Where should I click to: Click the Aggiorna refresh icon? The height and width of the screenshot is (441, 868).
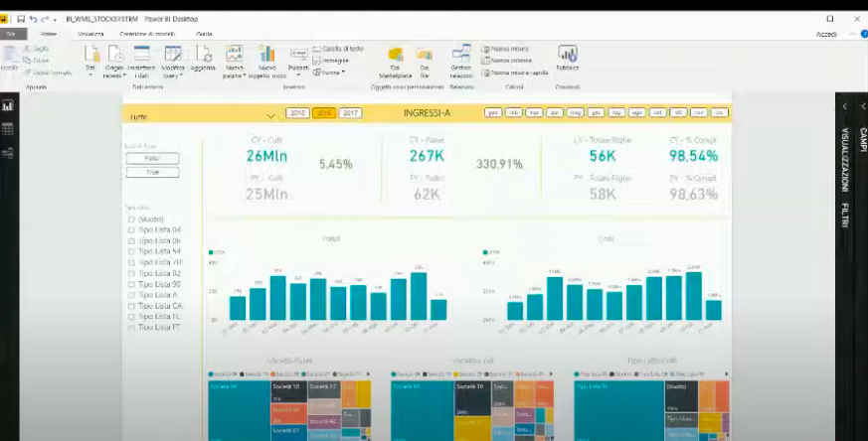pos(203,56)
